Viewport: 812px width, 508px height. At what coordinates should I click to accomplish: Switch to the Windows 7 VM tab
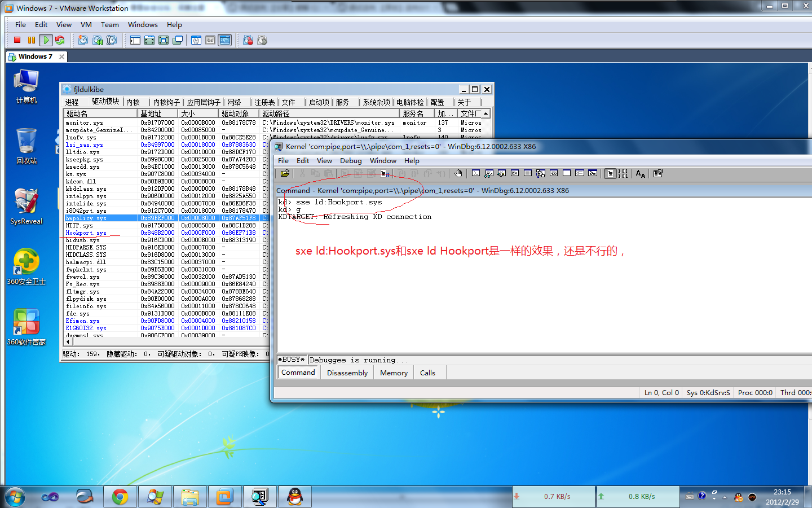[36, 56]
